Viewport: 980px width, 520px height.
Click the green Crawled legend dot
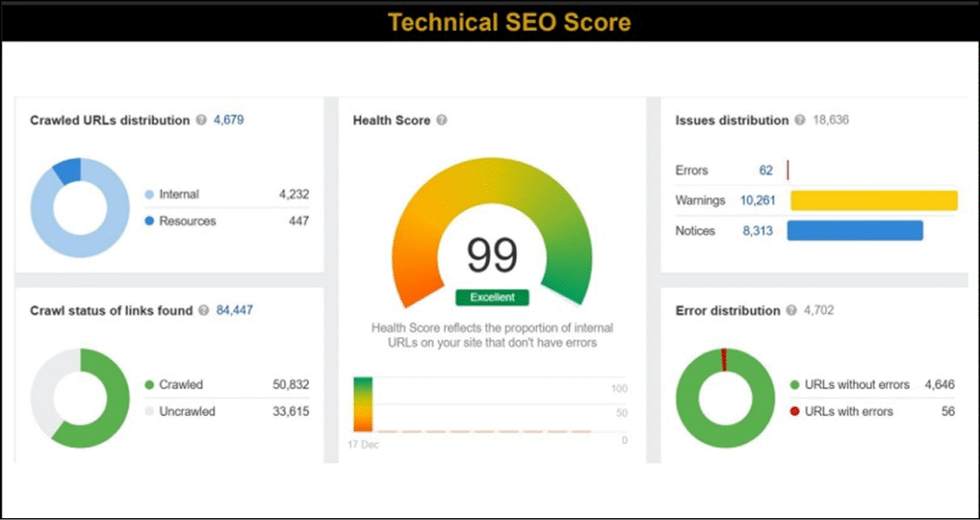pos(149,385)
